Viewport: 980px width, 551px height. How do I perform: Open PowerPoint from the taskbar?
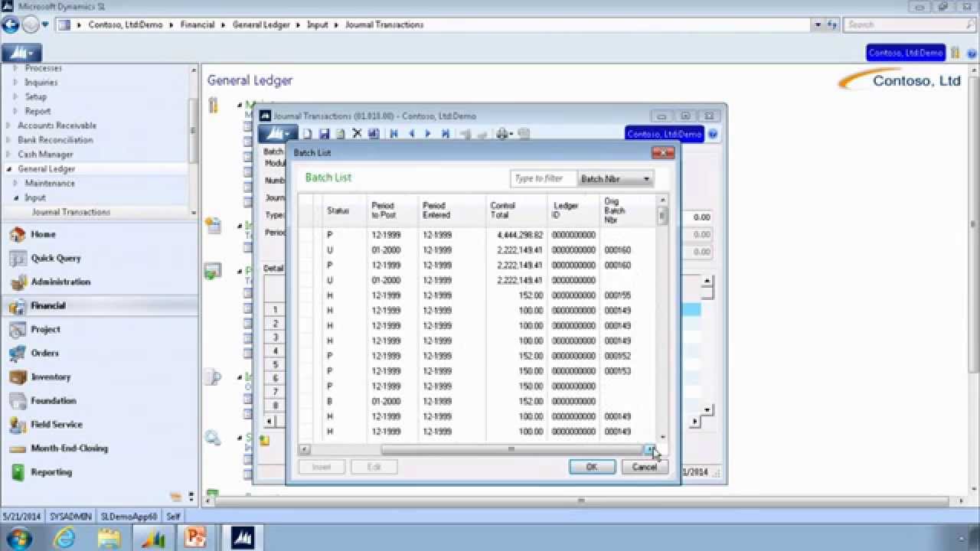pyautogui.click(x=195, y=537)
